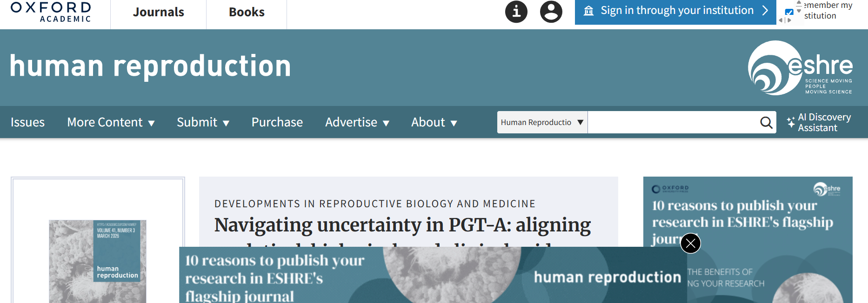
Task: Open the information icon in header
Action: (x=516, y=12)
